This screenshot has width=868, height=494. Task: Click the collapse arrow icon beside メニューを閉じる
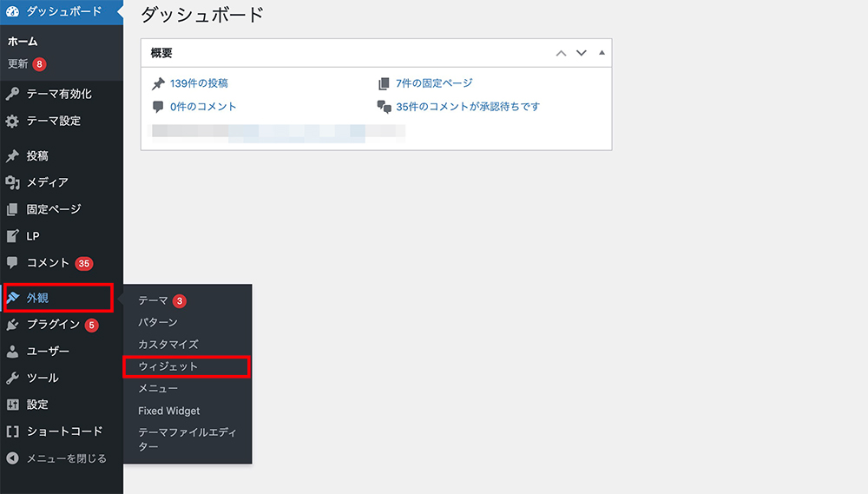click(x=12, y=458)
